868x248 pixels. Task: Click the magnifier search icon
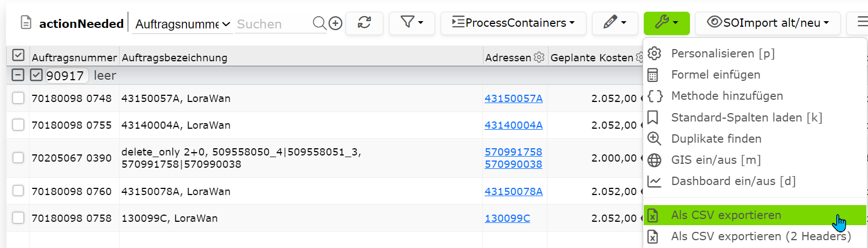(x=319, y=23)
